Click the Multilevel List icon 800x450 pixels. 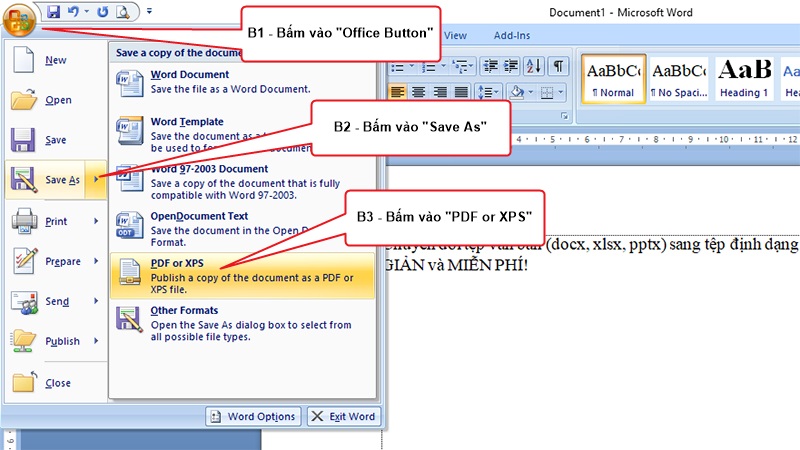point(460,67)
